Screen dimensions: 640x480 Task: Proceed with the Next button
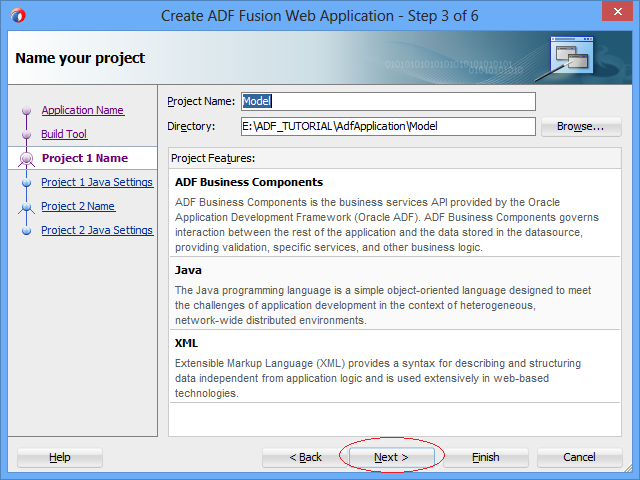point(391,457)
